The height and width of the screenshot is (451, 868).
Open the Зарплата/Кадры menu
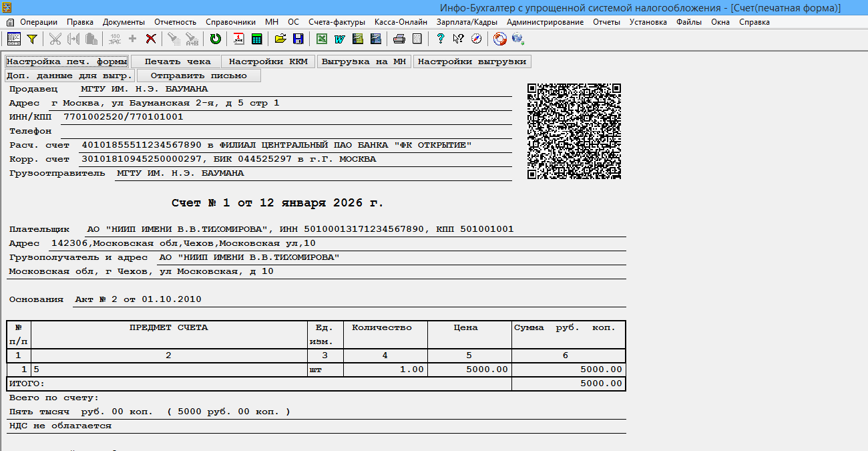point(467,22)
